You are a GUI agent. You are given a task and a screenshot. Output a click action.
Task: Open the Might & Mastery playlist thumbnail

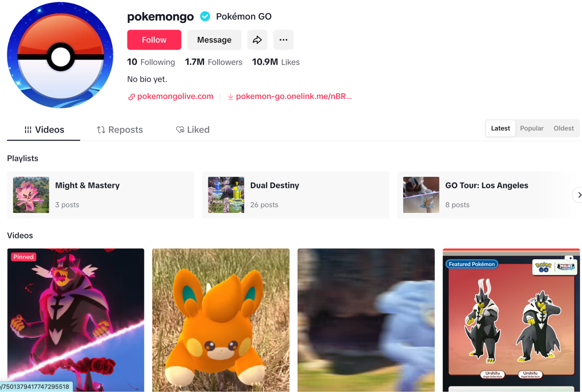pos(31,195)
